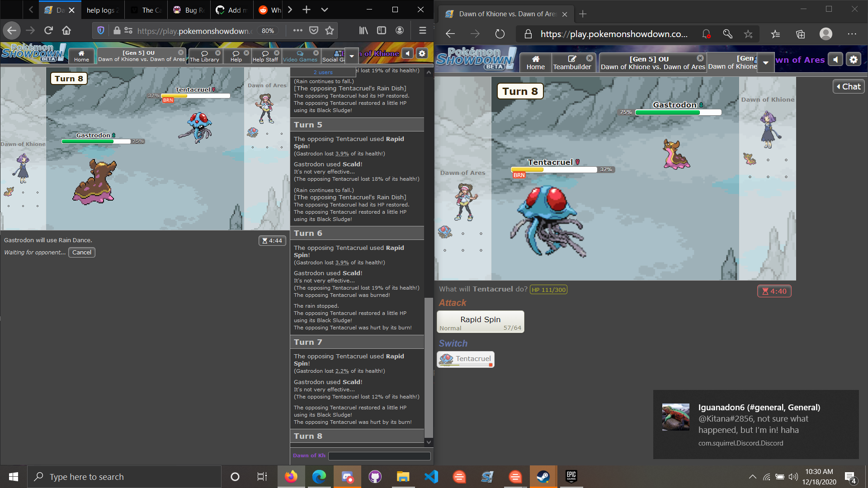
Task: Refresh the page in Edge
Action: pyautogui.click(x=500, y=34)
